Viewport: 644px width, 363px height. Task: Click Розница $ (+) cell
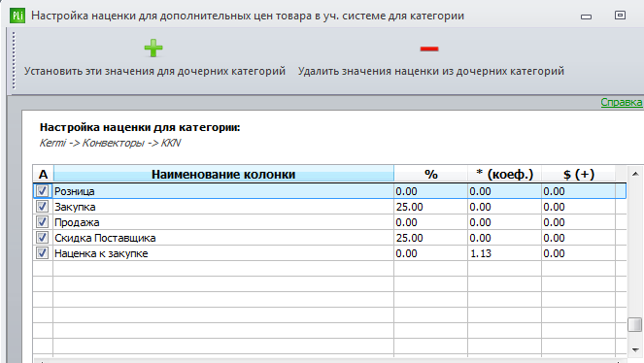pos(579,191)
